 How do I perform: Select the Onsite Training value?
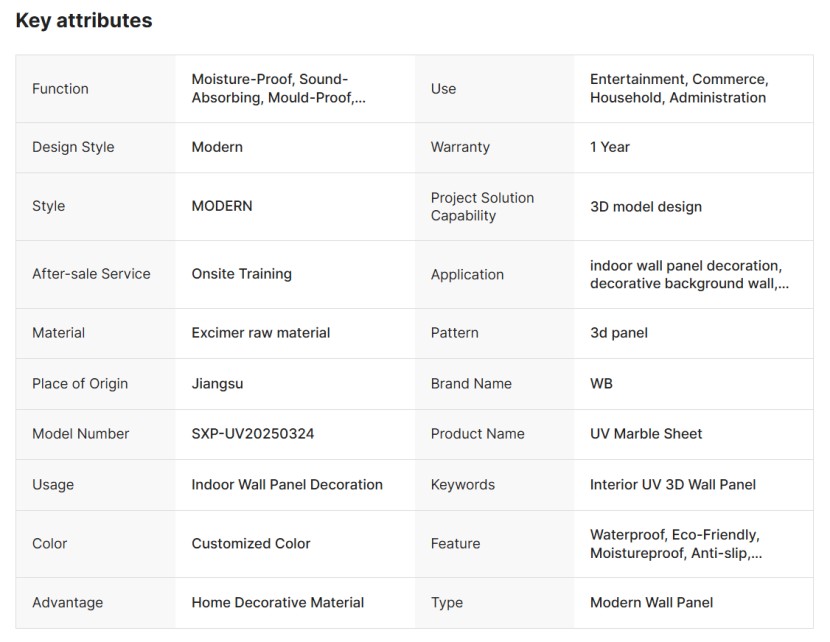tap(241, 274)
